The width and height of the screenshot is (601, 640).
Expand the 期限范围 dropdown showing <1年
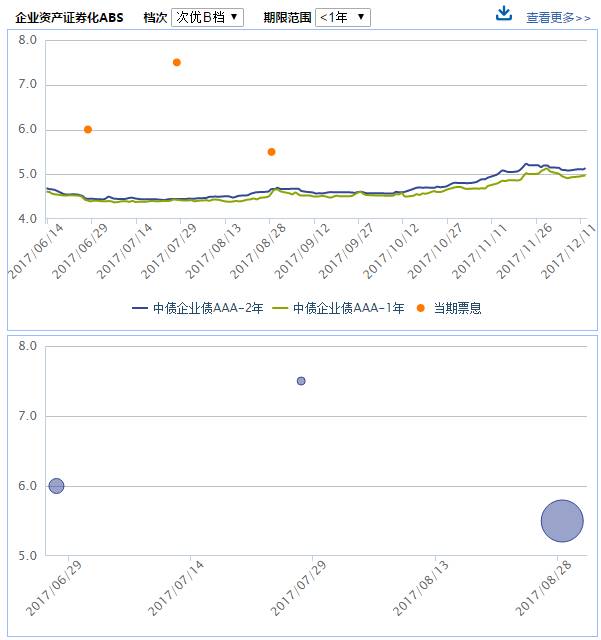coord(342,17)
